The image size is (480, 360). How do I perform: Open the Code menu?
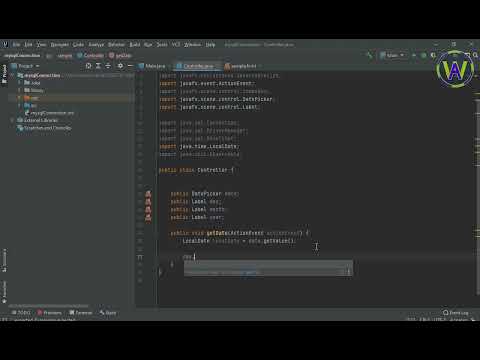pyautogui.click(x=78, y=44)
